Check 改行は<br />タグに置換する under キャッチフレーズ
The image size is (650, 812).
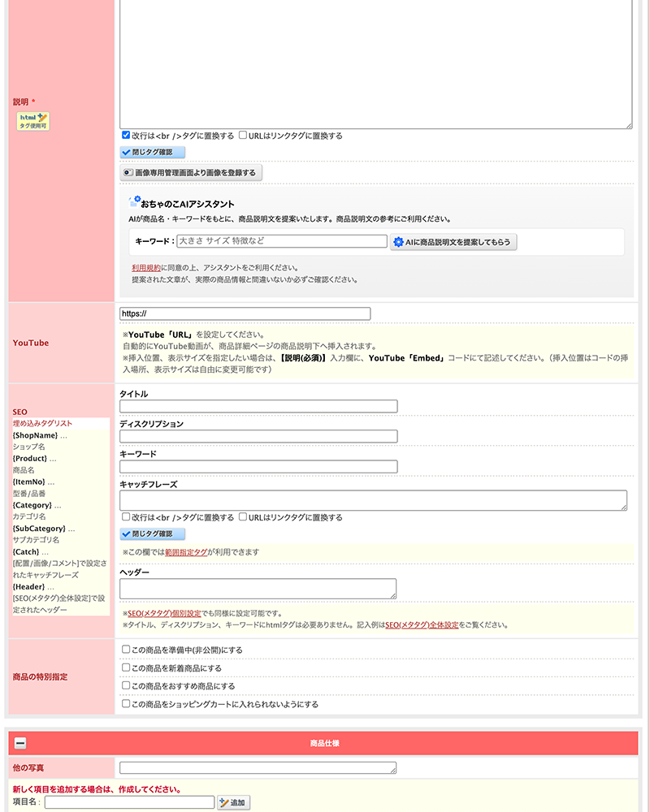126,516
